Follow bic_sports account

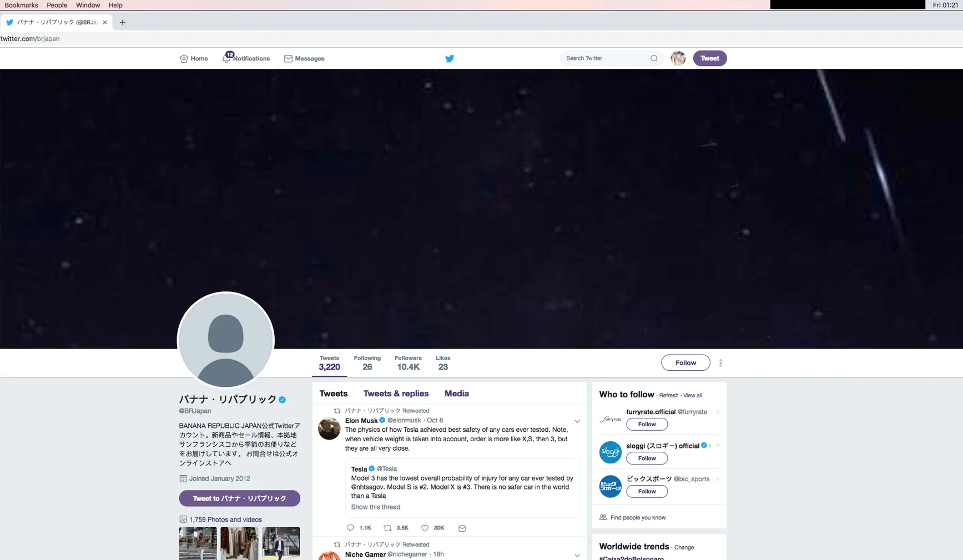click(647, 491)
